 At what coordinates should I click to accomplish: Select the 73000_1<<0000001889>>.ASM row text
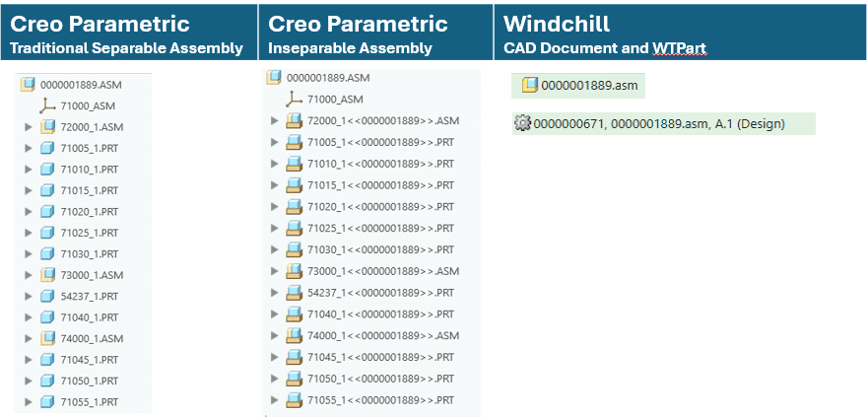click(x=383, y=271)
